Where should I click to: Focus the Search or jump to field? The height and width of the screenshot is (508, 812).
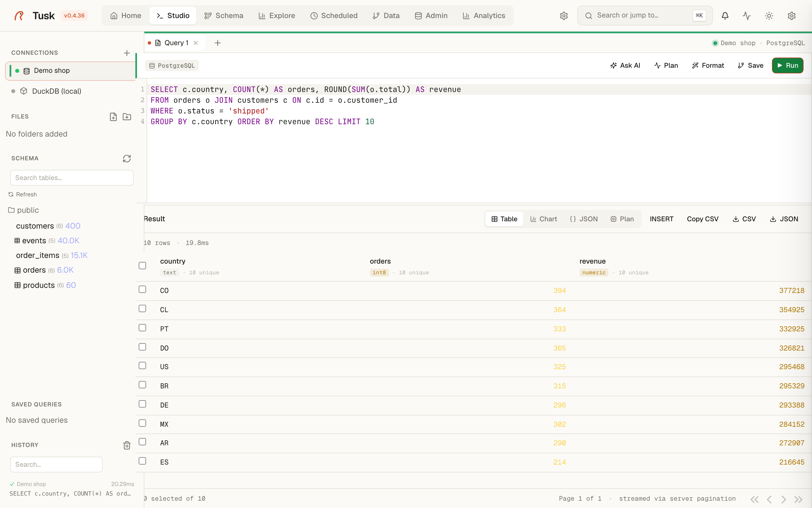(645, 16)
